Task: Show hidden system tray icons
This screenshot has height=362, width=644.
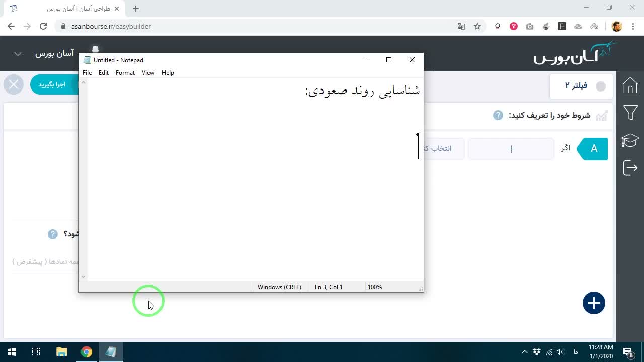Action: click(525, 352)
